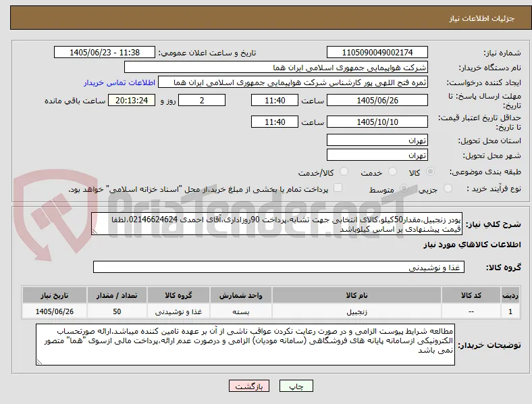Click the price validity date 1405/10/10 field
Image resolution: width=532 pixels, height=404 pixels.
377,122
